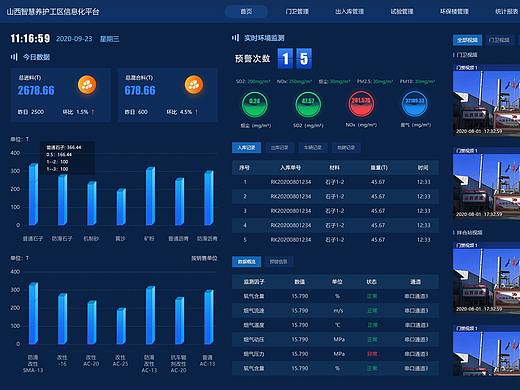Viewport: 520px width, 390px height.
Task: Select the fourth records tab after 车辆记录
Action: coord(346,148)
